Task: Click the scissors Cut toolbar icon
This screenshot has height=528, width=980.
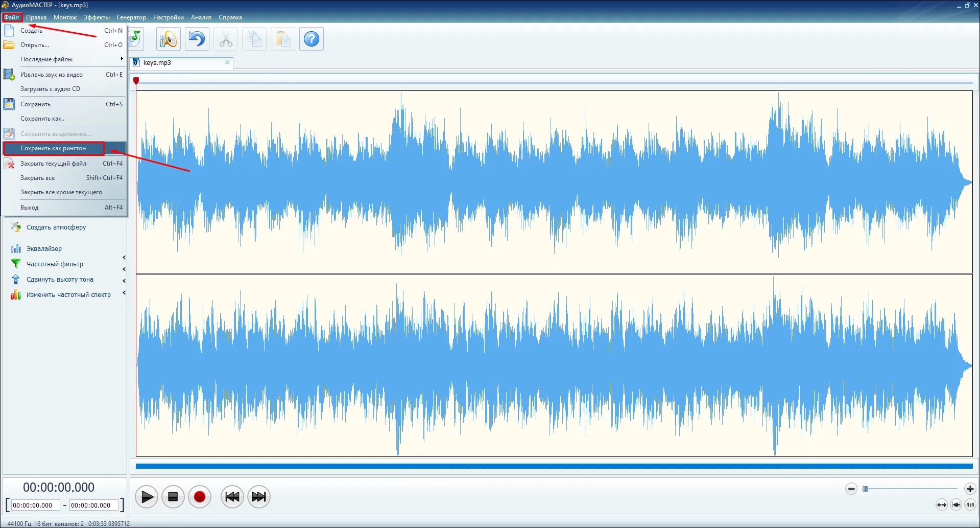Action: click(x=226, y=39)
